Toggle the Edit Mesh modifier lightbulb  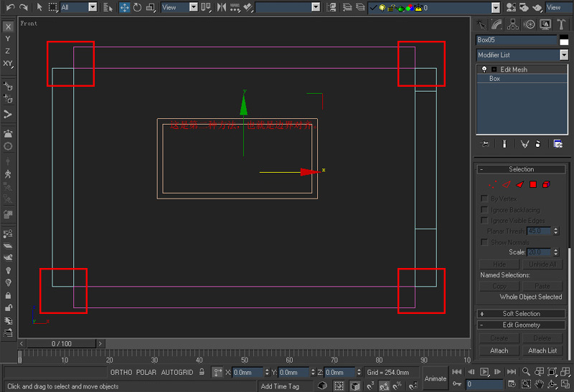click(485, 70)
